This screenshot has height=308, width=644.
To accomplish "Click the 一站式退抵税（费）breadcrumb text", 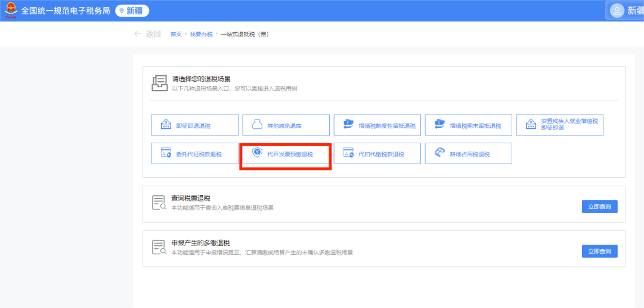I will [x=244, y=35].
